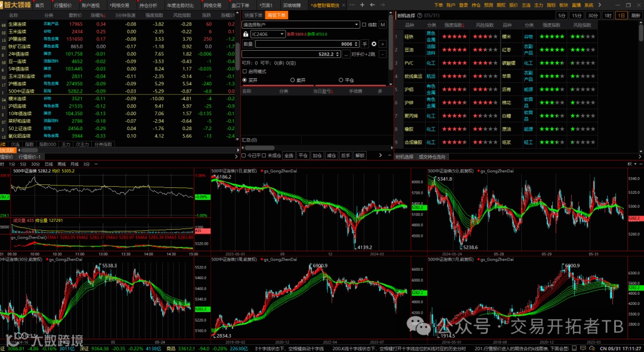Adjust quantity 9006 stepper arrows
Viewport: 644px width, 352px height.
pos(356,44)
